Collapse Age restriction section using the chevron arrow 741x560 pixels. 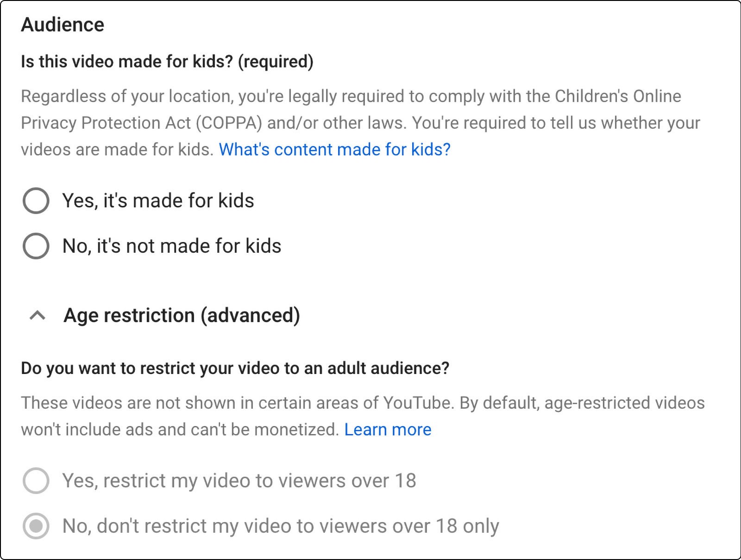pos(38,316)
